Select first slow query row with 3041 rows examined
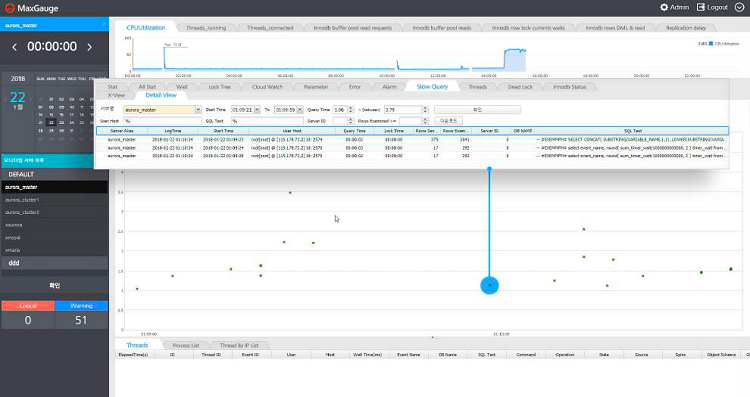 tap(412, 140)
